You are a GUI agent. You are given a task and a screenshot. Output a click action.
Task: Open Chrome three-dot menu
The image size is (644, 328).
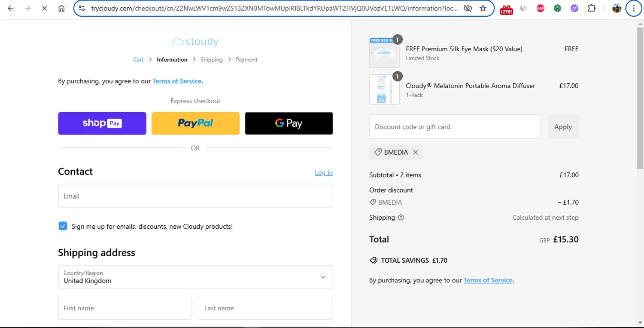pos(634,8)
